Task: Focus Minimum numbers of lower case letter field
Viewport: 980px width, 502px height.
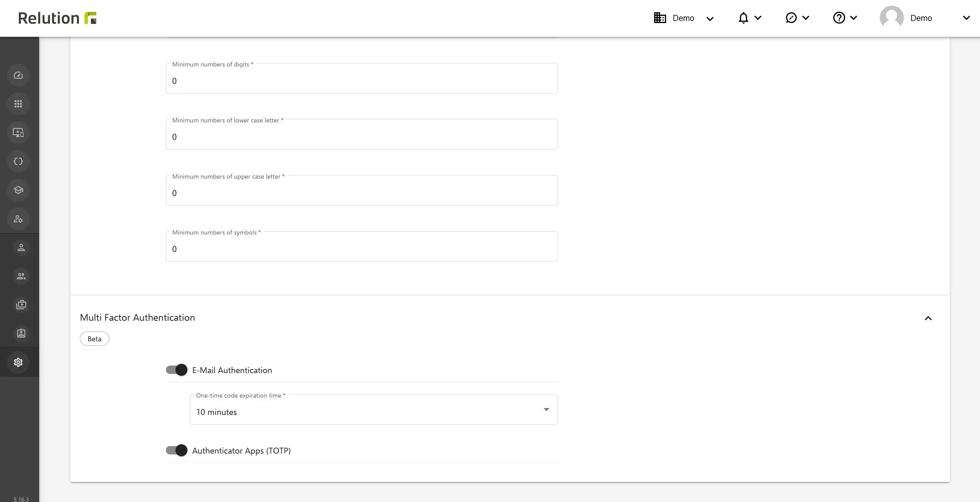Action: click(x=362, y=134)
